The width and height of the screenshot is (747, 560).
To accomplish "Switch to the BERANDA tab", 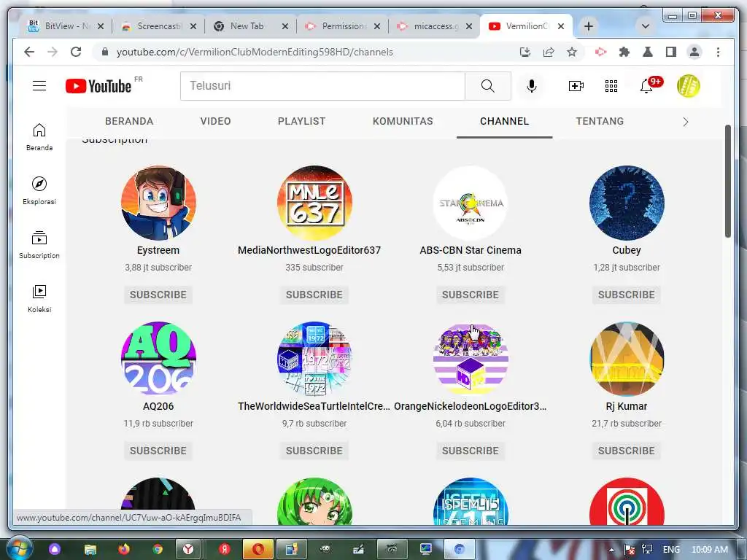I will point(129,121).
